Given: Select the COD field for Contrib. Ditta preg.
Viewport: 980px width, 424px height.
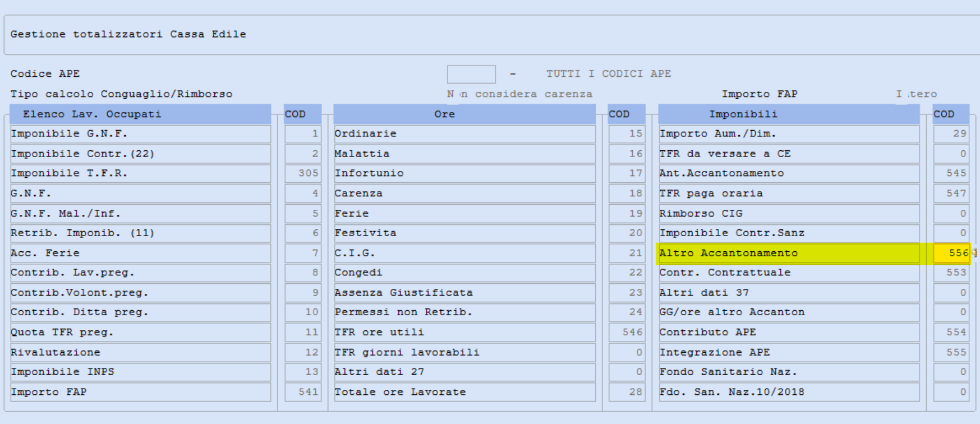Looking at the screenshot, I should click(x=303, y=312).
